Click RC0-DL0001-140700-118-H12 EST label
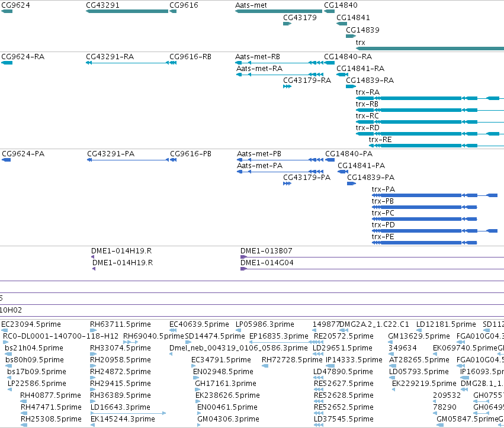 (61, 336)
